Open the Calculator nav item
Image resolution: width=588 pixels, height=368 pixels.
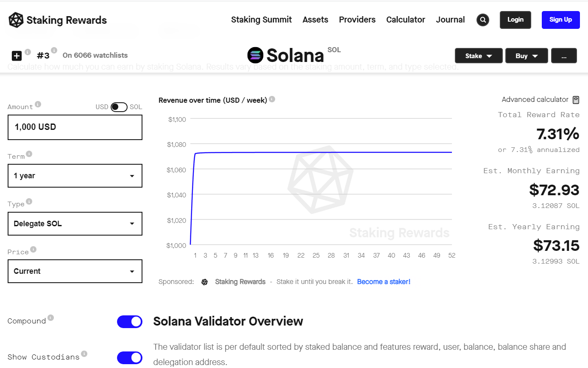coord(406,20)
